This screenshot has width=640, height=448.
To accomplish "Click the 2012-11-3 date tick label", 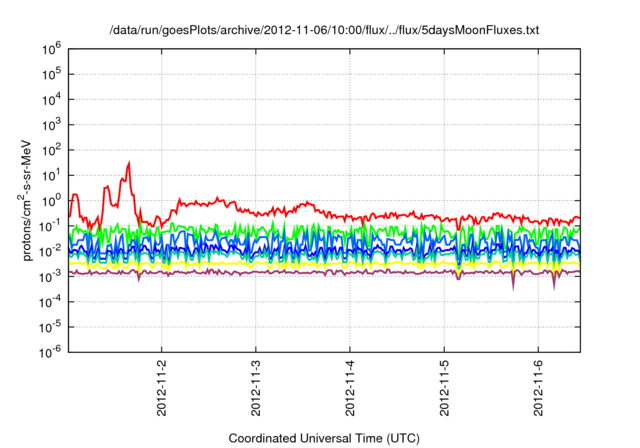I will (256, 388).
